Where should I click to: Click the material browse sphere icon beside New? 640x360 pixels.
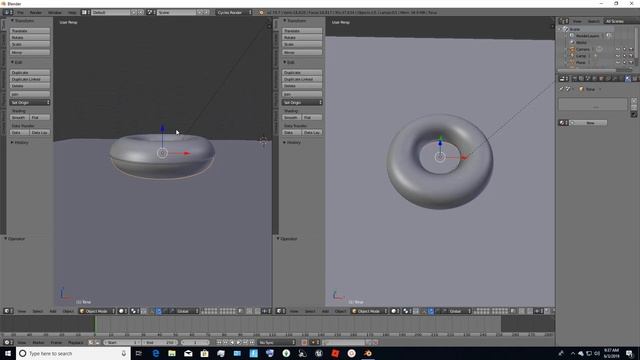coord(563,123)
